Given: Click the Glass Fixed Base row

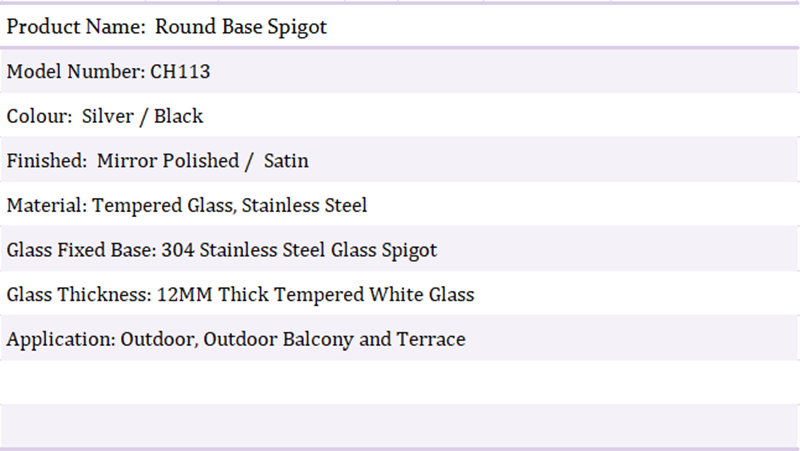Looking at the screenshot, I should (x=400, y=249).
